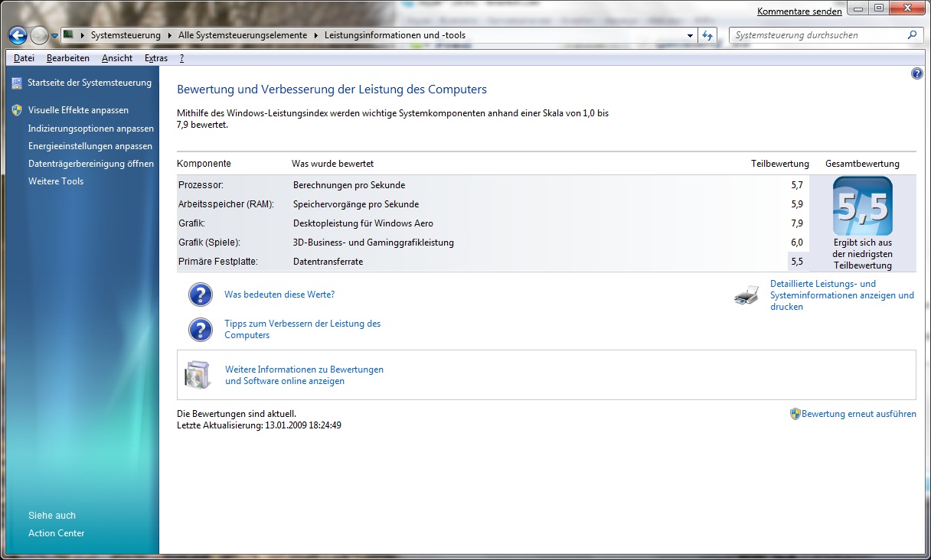Click the 7,9 Grafik subscore

pyautogui.click(x=797, y=223)
